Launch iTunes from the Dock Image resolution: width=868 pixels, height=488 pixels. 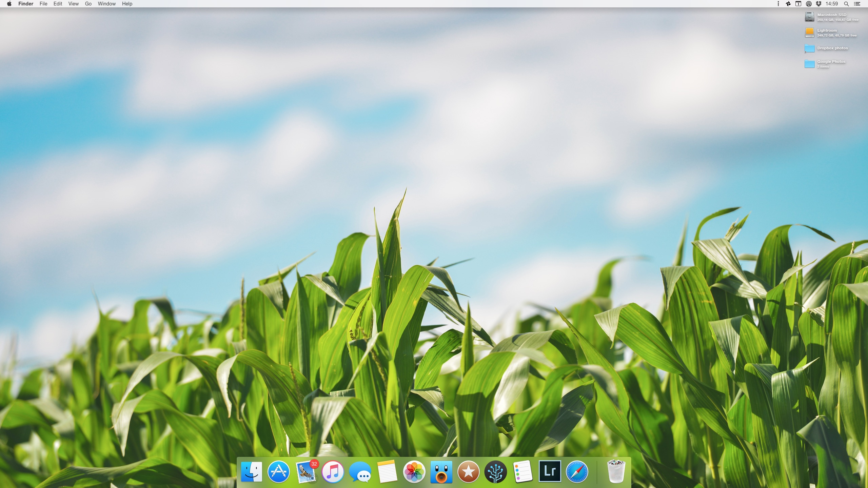pyautogui.click(x=333, y=472)
